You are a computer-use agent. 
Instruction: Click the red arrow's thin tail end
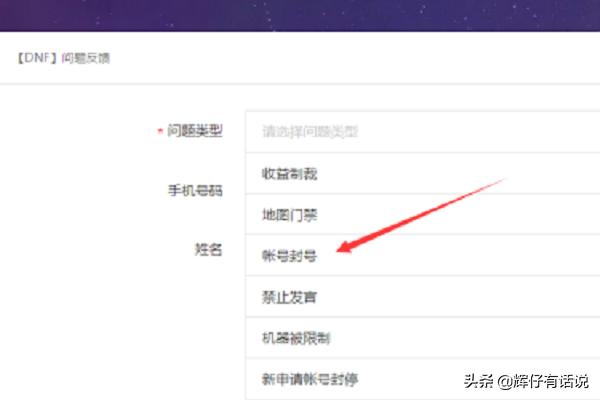(x=503, y=180)
